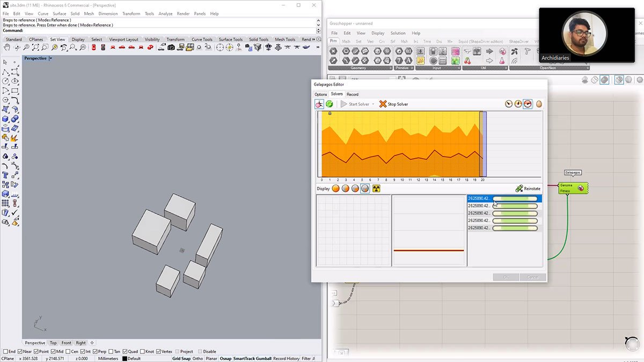Select the evolutionary solver icon
644x362 pixels.
click(x=319, y=104)
